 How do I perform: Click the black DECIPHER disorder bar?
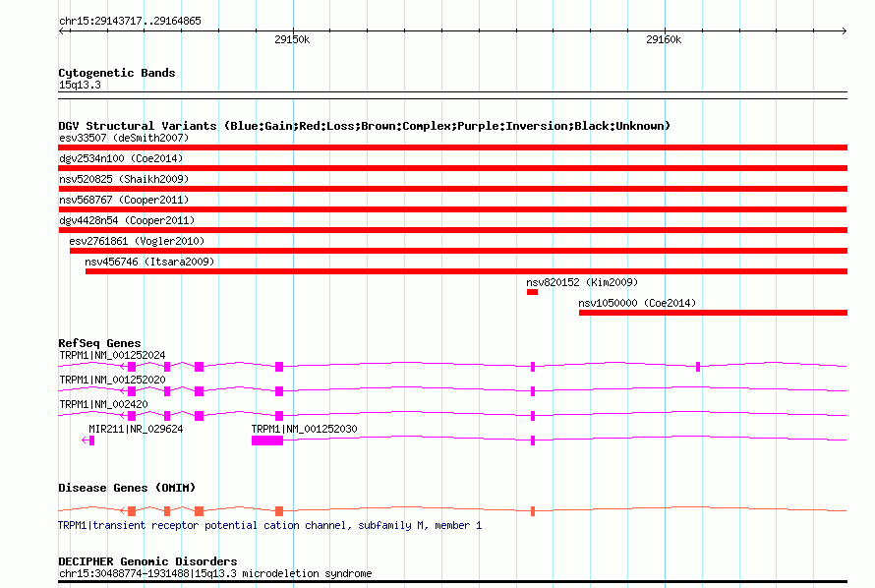(x=452, y=582)
